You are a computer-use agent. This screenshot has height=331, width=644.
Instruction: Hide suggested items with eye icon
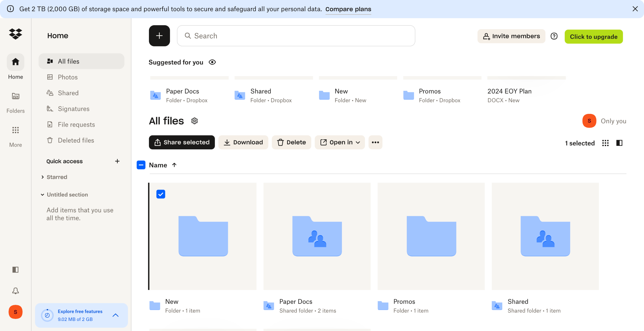[x=212, y=62]
